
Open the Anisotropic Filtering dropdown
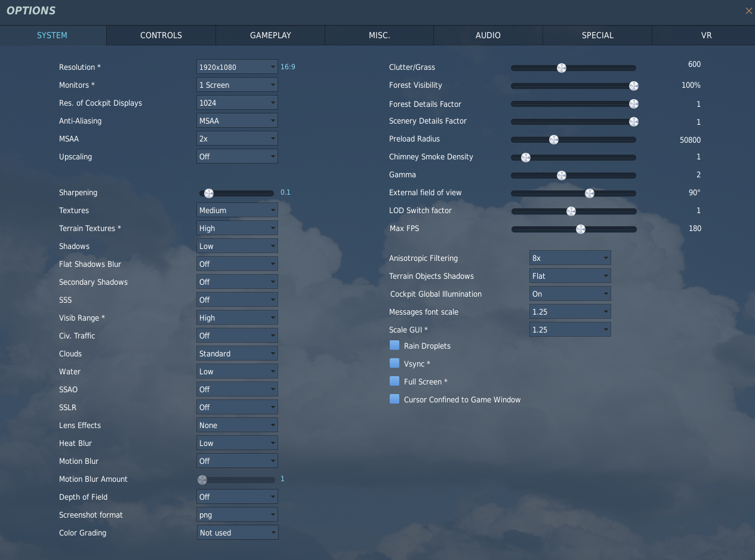570,258
